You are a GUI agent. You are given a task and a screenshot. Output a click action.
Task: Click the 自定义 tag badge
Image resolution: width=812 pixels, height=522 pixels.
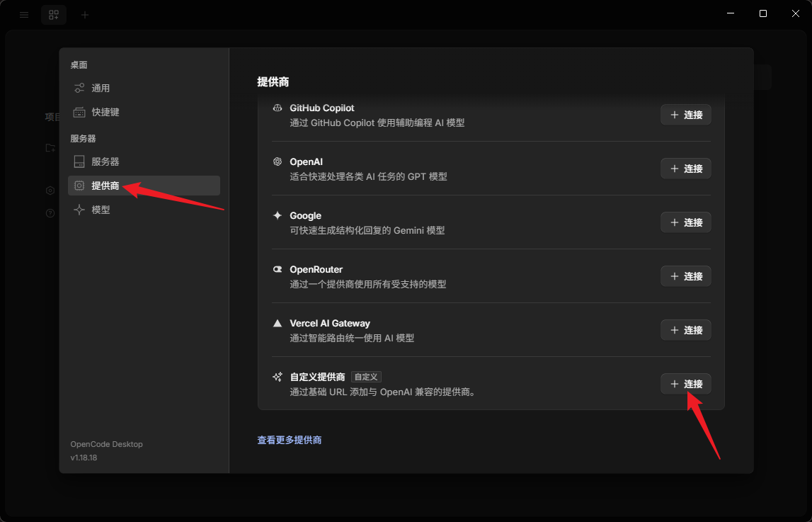pyautogui.click(x=366, y=377)
